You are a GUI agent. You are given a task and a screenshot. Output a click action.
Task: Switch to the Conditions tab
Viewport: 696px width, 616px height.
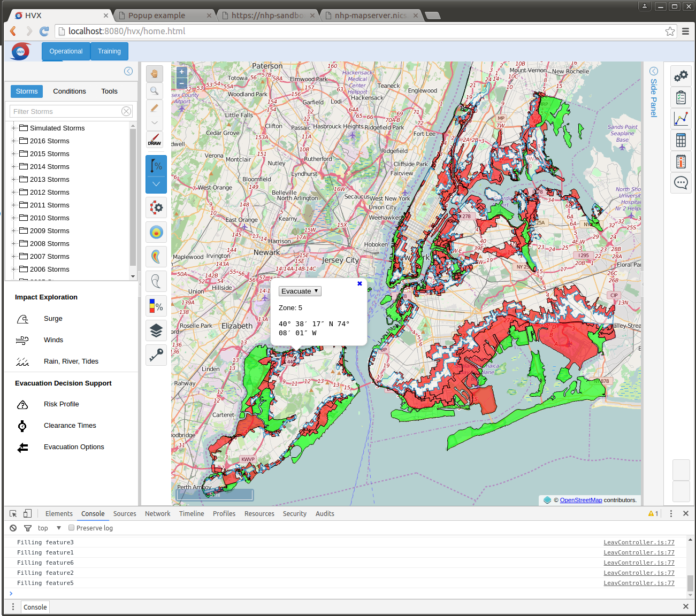point(69,91)
